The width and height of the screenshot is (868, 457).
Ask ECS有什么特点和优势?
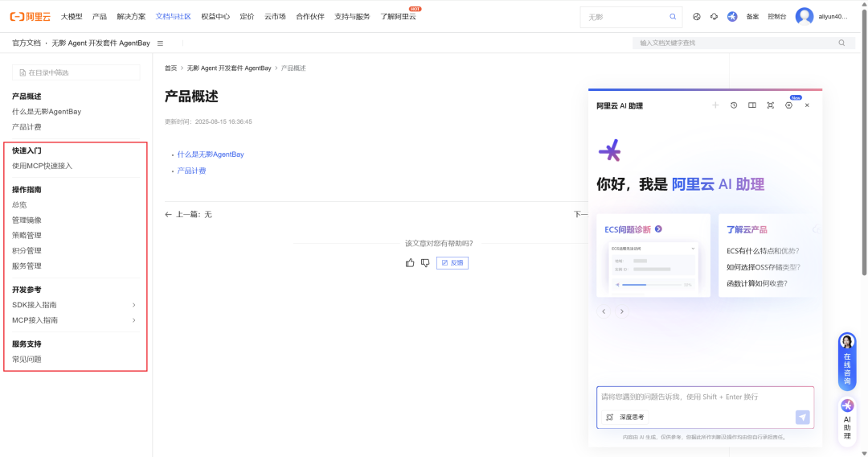762,251
